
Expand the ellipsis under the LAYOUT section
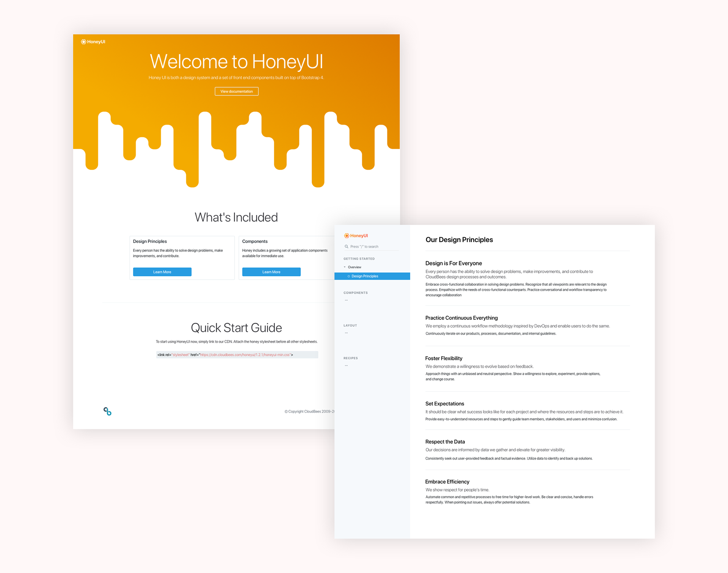pos(346,333)
